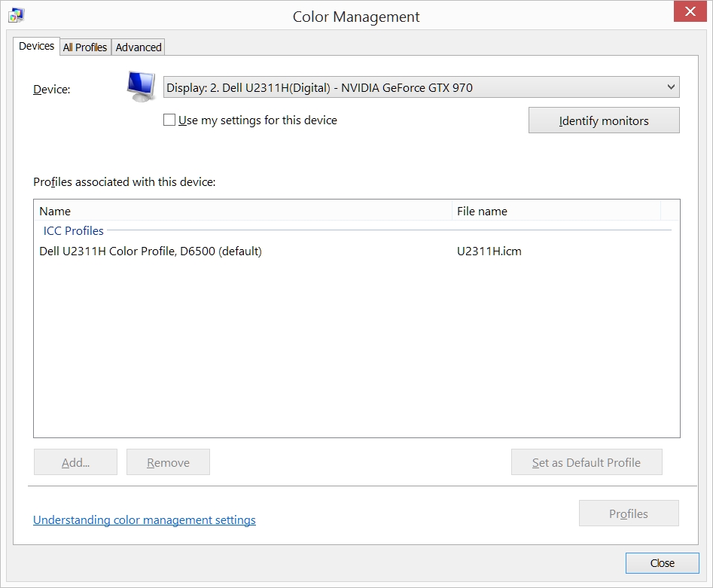
Task: Sort by the File name column header
Action: (556, 211)
